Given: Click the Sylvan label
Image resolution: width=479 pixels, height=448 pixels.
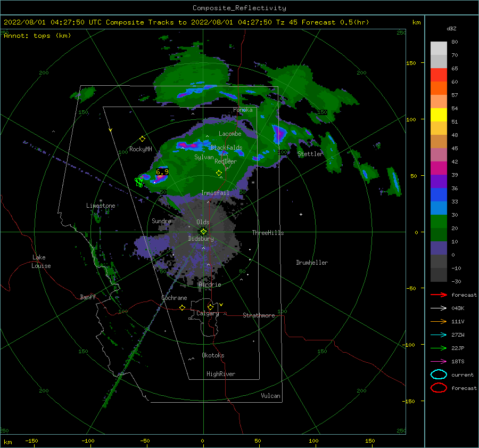Looking at the screenshot, I should tap(204, 157).
